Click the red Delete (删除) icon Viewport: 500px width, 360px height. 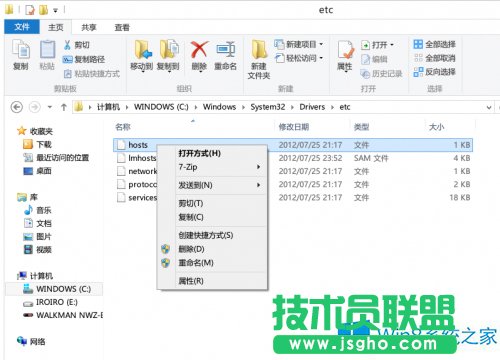[x=199, y=50]
